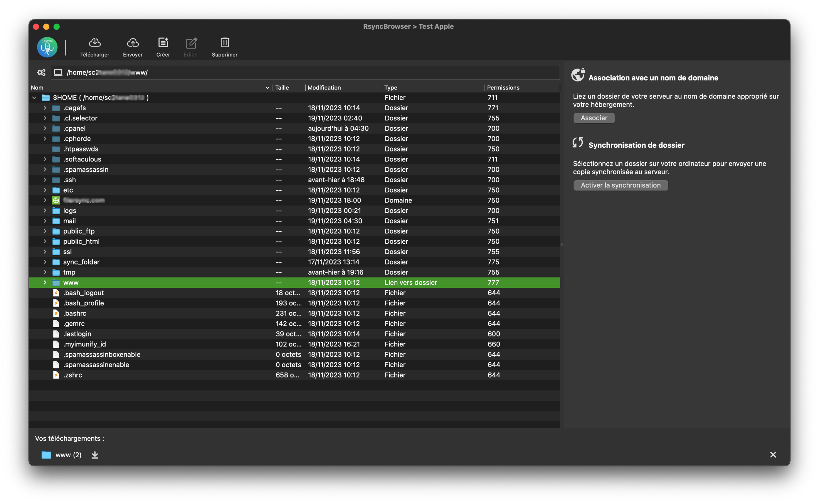Click the computer icon in the path bar
The height and width of the screenshot is (504, 819).
[58, 72]
